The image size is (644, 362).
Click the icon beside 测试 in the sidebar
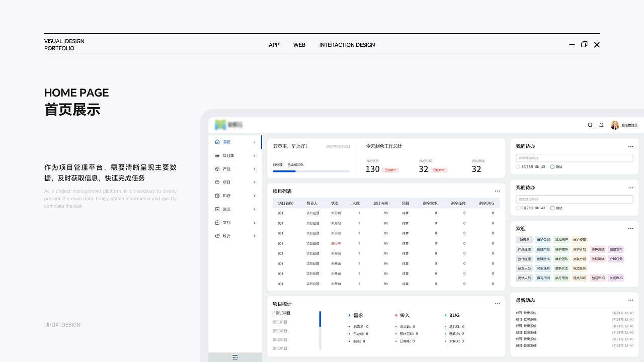(x=217, y=209)
